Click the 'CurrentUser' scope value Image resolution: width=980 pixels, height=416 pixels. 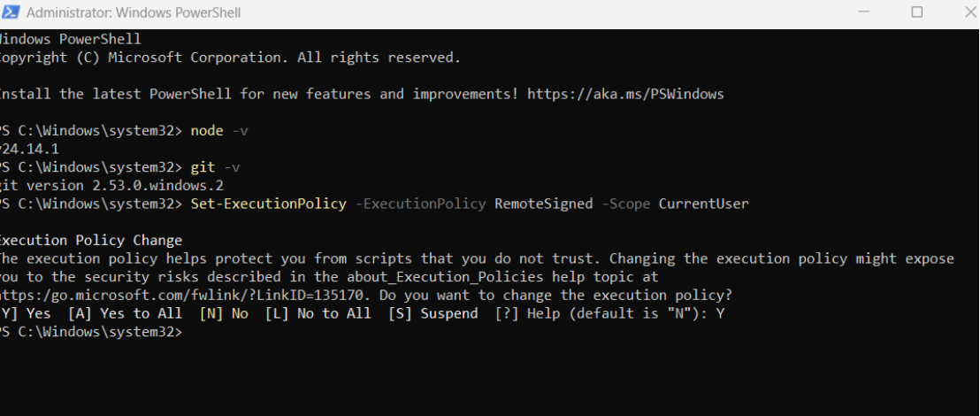pos(703,204)
